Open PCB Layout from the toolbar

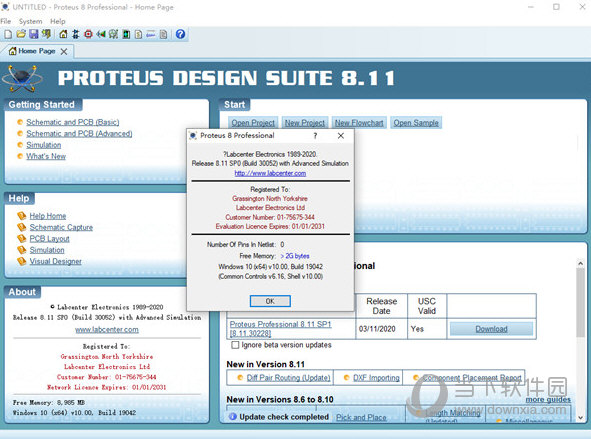click(x=88, y=34)
